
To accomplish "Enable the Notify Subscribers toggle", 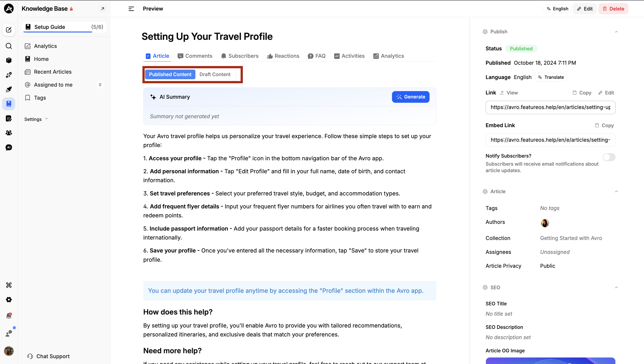I will click(609, 157).
